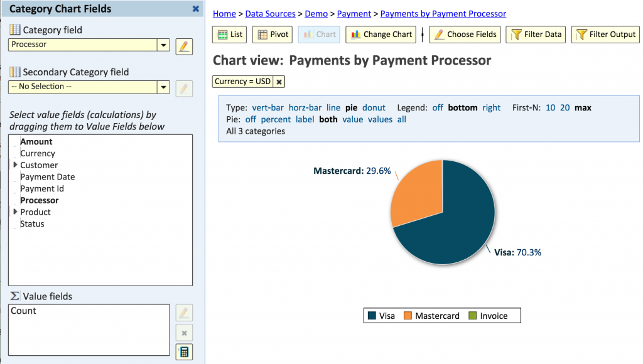Open Data Sources breadcrumb link
The image size is (643, 364).
(270, 14)
